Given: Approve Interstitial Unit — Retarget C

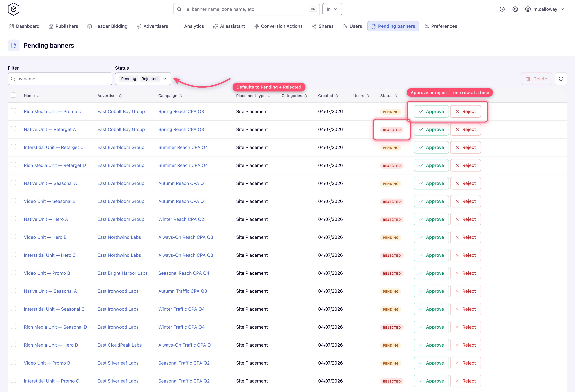Looking at the screenshot, I should coord(431,147).
